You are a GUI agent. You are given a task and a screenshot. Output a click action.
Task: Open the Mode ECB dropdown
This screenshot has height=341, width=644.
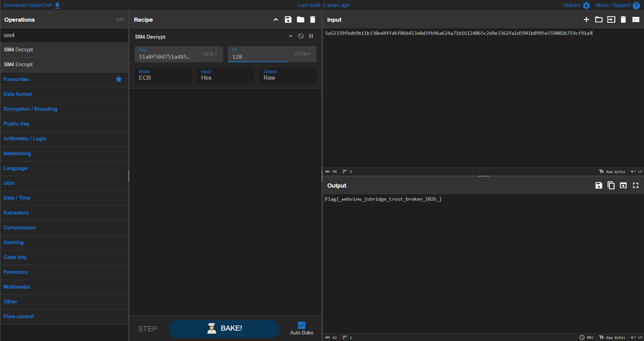pos(163,75)
